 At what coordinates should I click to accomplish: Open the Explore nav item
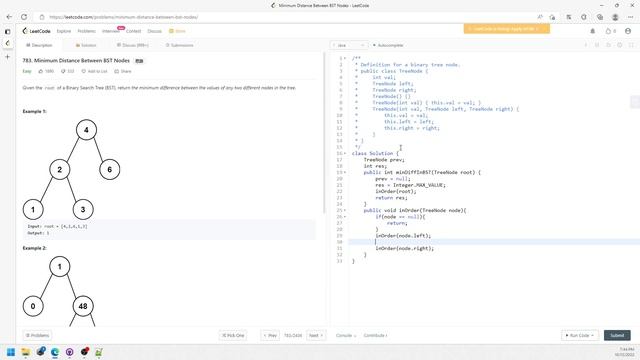click(x=64, y=31)
